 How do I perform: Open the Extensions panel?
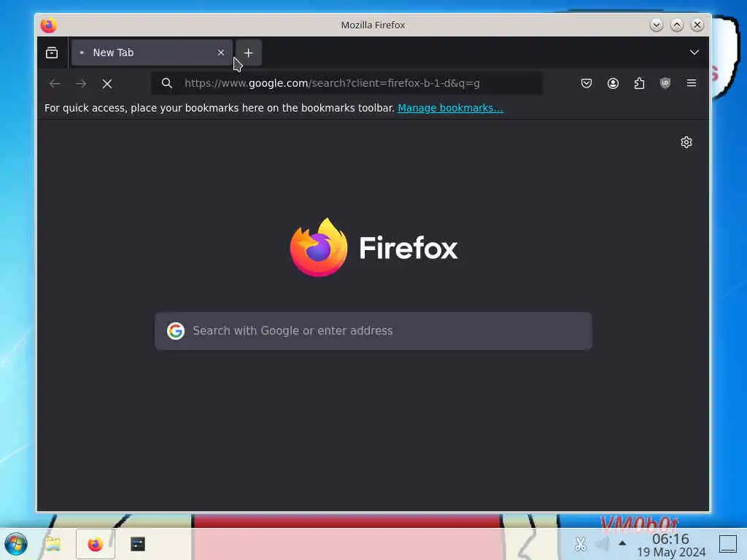coord(639,84)
